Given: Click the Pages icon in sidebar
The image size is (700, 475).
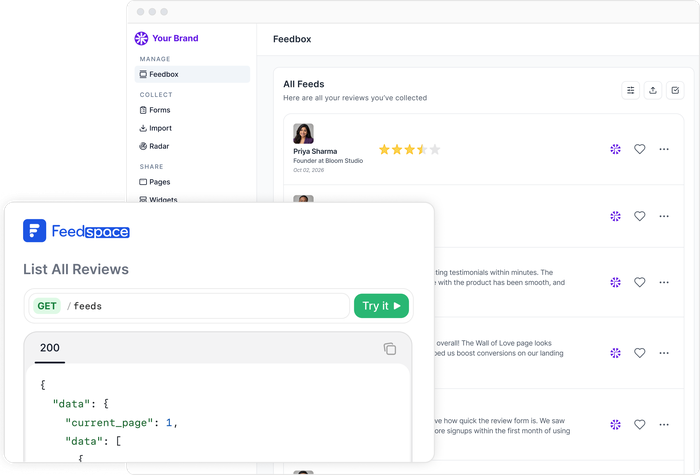Looking at the screenshot, I should 143,182.
